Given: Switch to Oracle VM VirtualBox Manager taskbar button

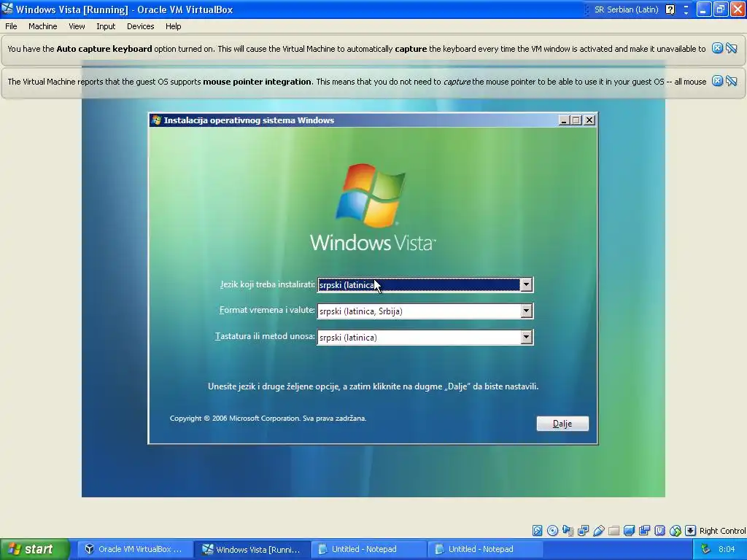Looking at the screenshot, I should (x=134, y=549).
